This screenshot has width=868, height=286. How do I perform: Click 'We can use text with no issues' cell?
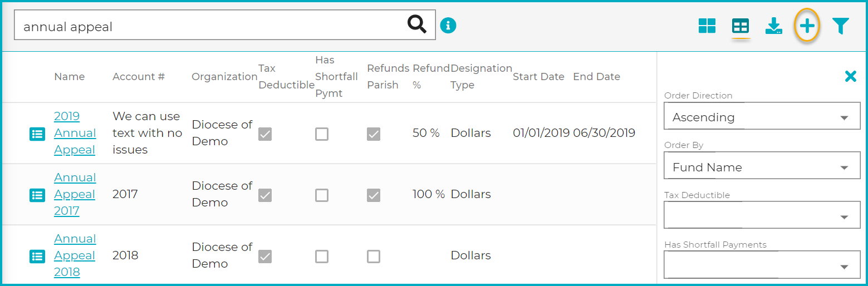click(x=148, y=133)
